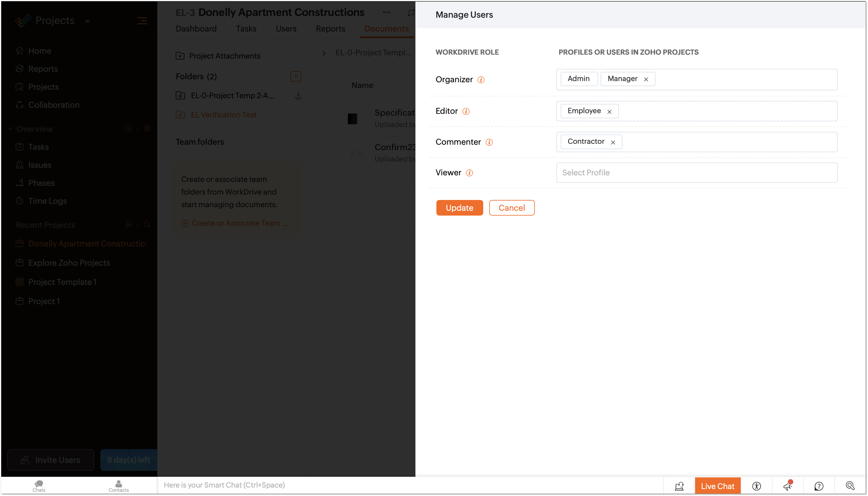Image resolution: width=868 pixels, height=496 pixels.
Task: Click the Editor role info icon
Action: click(x=466, y=111)
